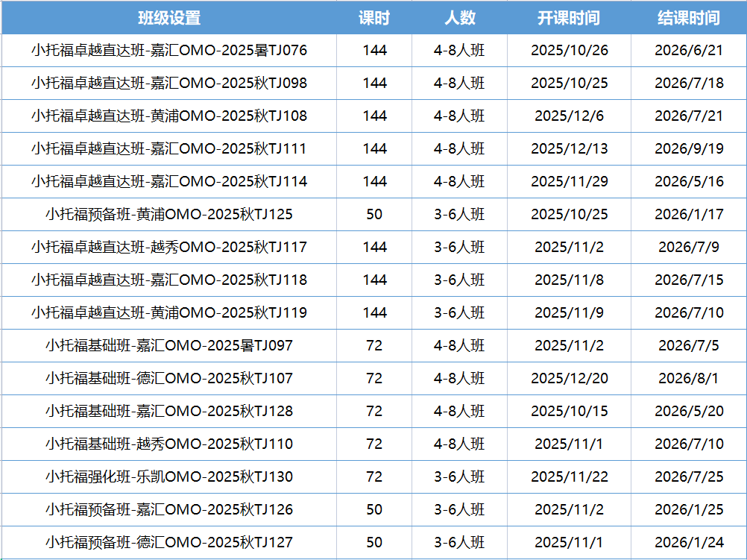This screenshot has width=747, height=560.
Task: Click the 结课时间 column header
Action: [x=689, y=18]
